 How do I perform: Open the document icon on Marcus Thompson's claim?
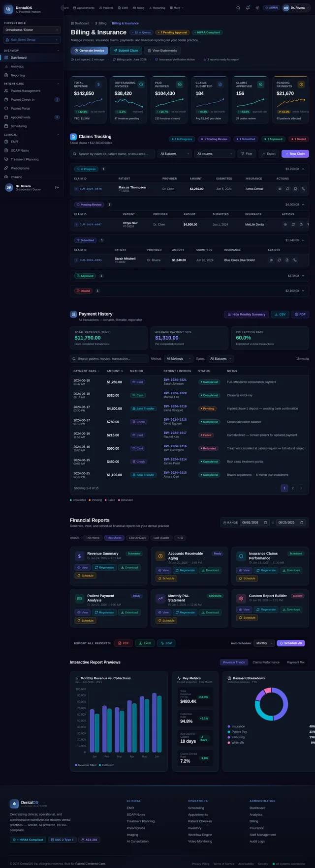[296, 189]
